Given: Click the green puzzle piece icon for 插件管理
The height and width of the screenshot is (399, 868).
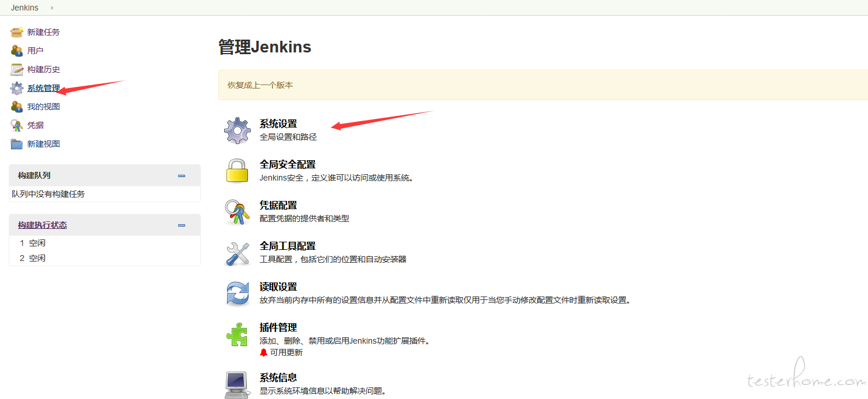Looking at the screenshot, I should click(x=237, y=334).
